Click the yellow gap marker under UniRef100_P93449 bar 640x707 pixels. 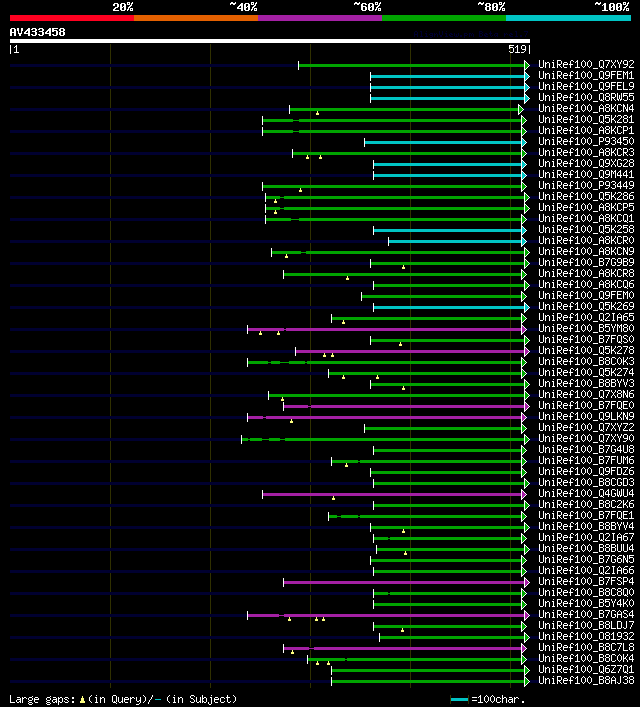pyautogui.click(x=300, y=190)
